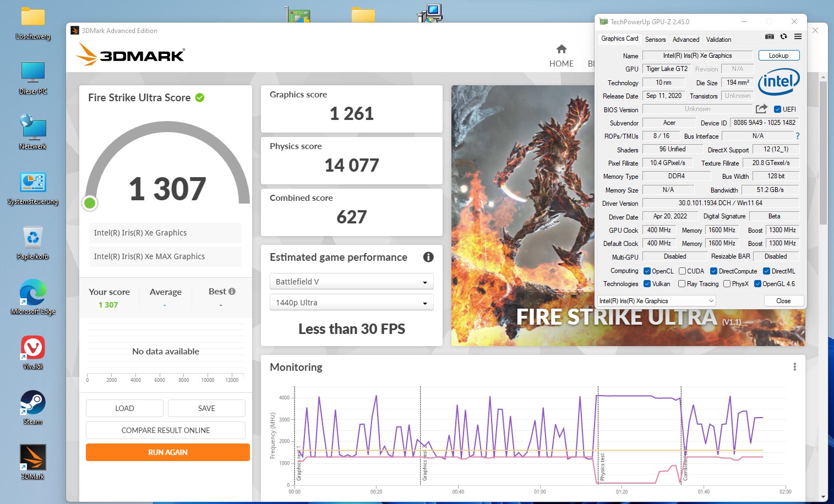The width and height of the screenshot is (834, 504).
Task: Click the GPU-Z title bar app icon
Action: pyautogui.click(x=603, y=22)
